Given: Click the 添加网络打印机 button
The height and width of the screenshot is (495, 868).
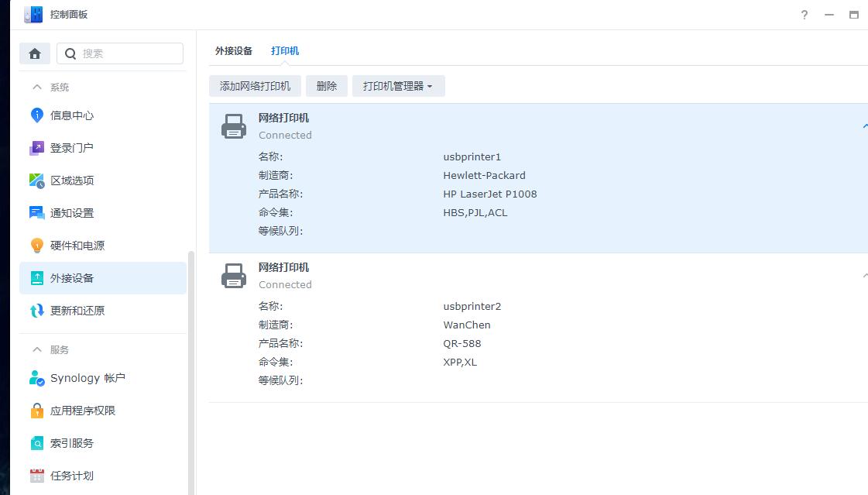Looking at the screenshot, I should [x=255, y=86].
